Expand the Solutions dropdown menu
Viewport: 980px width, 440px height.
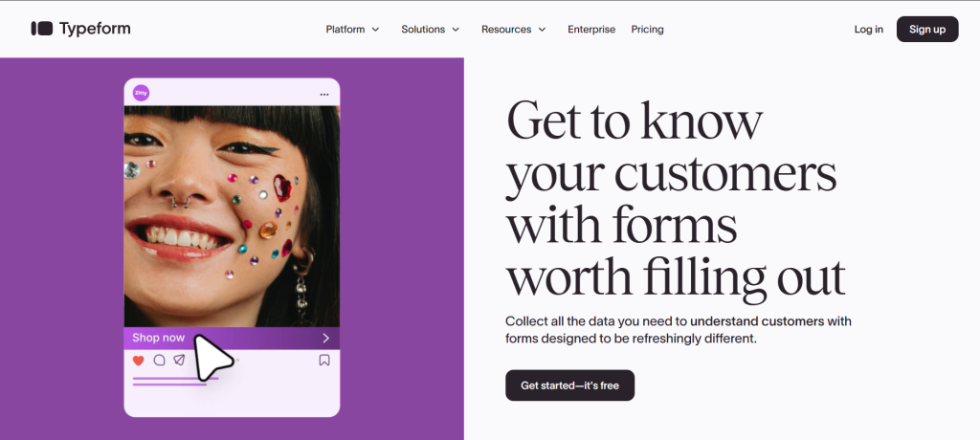(x=430, y=30)
